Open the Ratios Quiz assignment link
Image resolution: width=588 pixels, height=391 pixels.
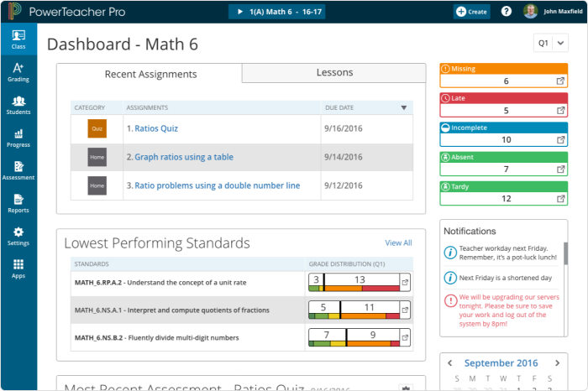click(156, 128)
